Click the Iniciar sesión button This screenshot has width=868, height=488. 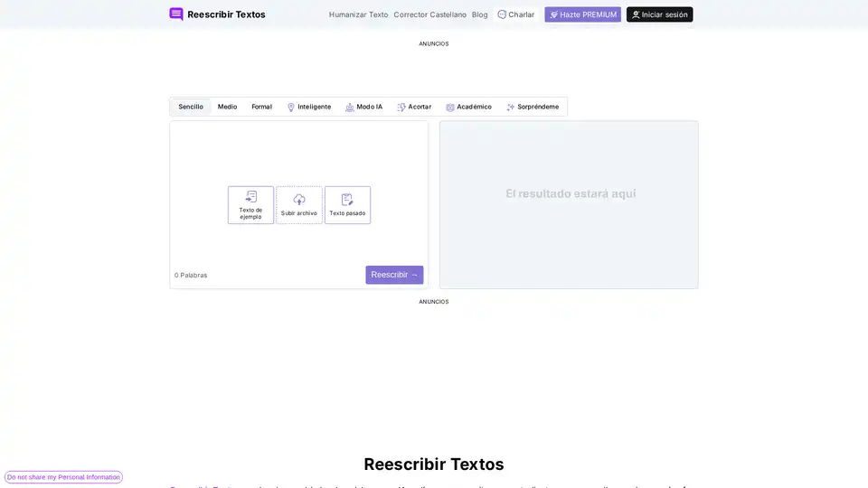click(659, 14)
